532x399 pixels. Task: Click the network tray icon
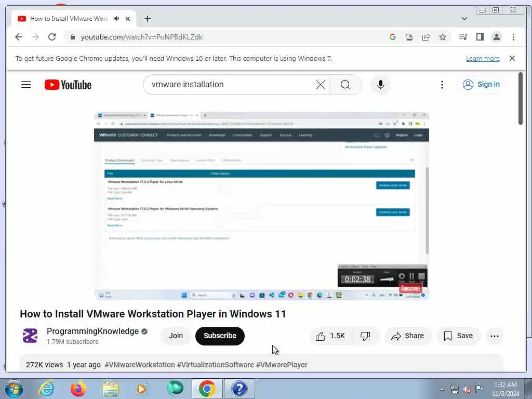coord(454,389)
